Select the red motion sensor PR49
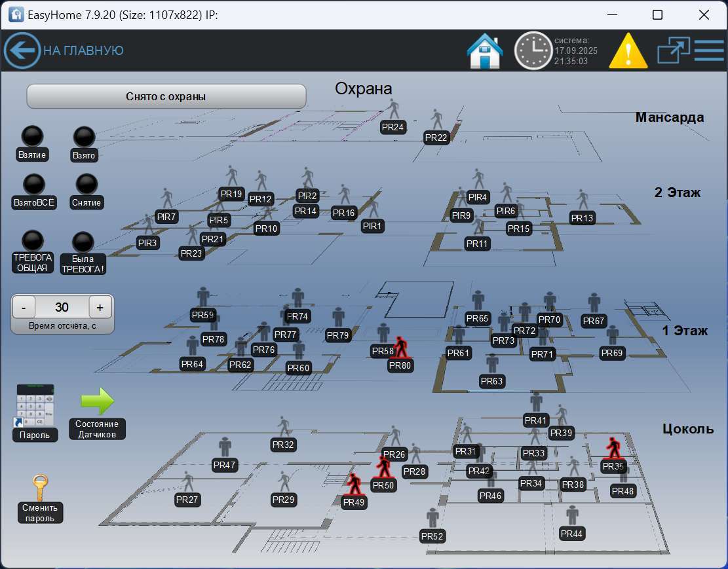 [354, 485]
